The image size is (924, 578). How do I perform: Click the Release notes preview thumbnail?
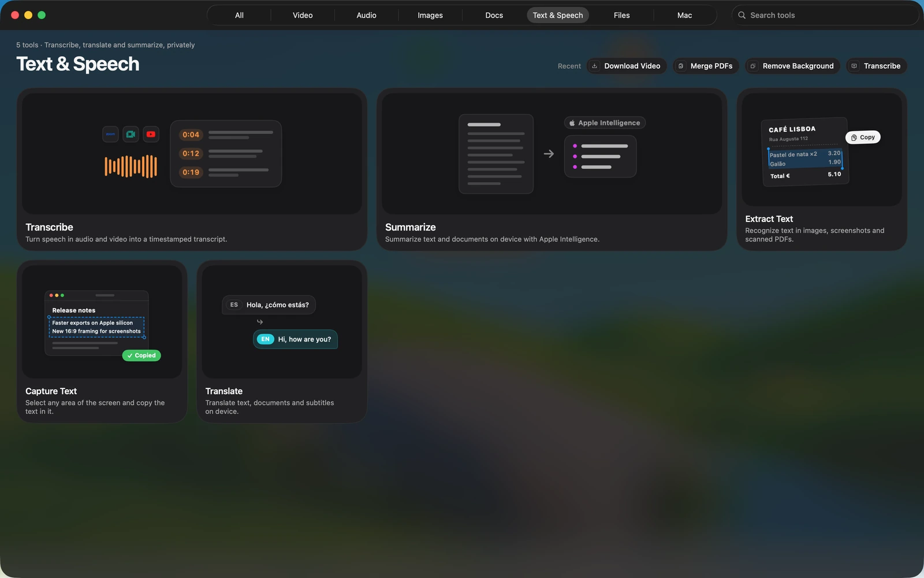(x=96, y=323)
